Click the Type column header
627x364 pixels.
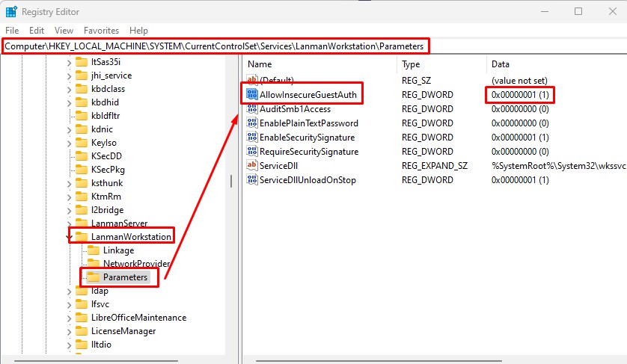click(x=411, y=64)
